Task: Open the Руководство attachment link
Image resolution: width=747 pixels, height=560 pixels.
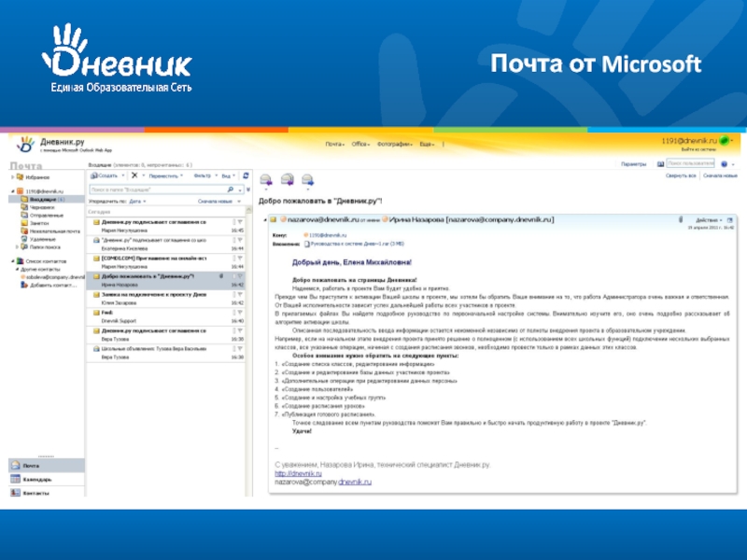Action: coord(357,244)
